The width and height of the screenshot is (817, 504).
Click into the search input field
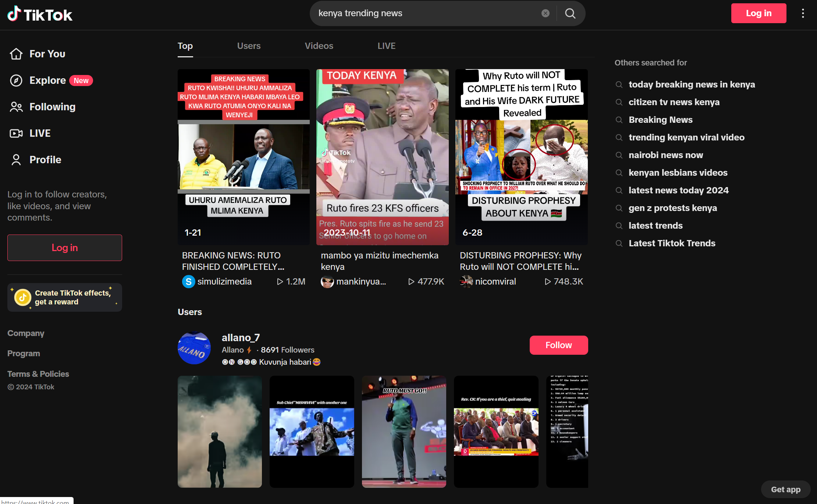click(427, 13)
